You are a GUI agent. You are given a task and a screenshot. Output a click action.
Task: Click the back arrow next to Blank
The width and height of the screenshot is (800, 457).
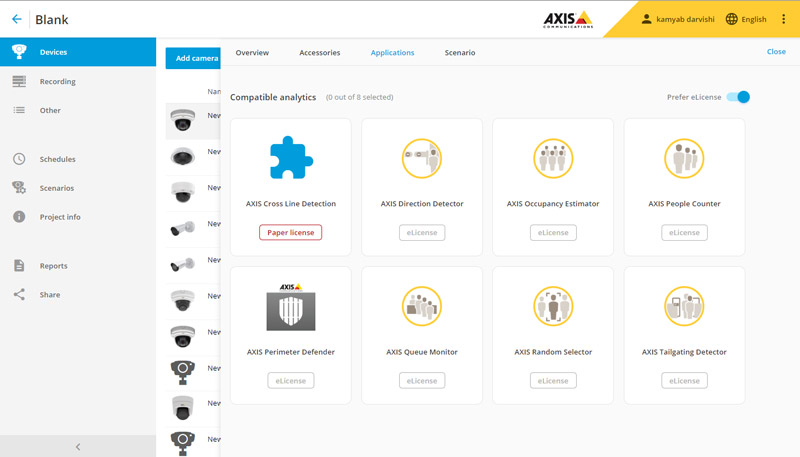click(x=17, y=19)
